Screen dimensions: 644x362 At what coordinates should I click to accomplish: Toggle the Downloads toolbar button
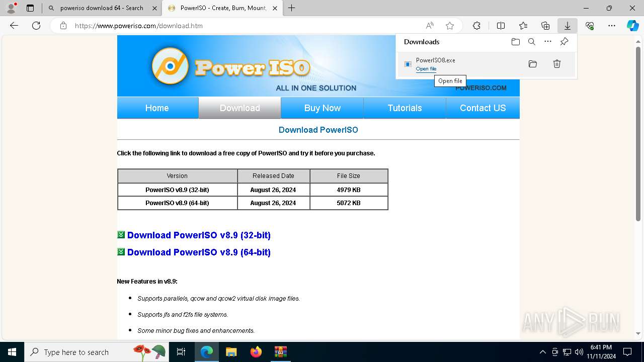pos(567,26)
